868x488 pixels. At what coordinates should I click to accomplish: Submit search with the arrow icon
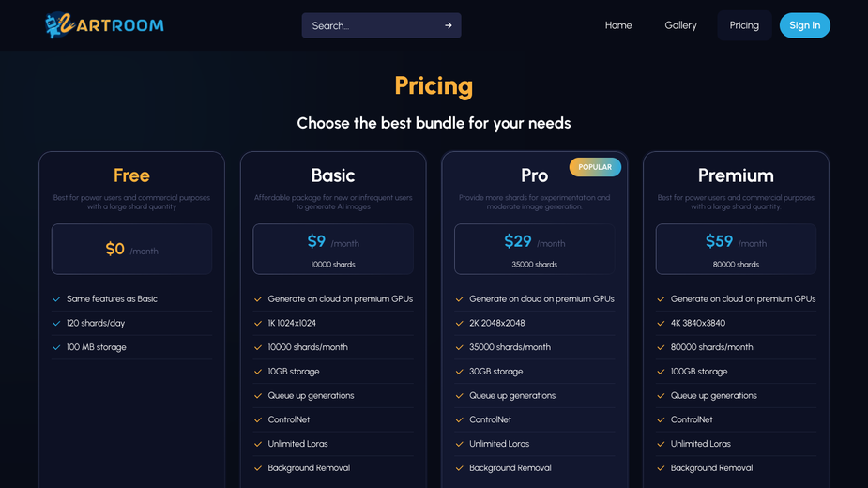coord(448,25)
